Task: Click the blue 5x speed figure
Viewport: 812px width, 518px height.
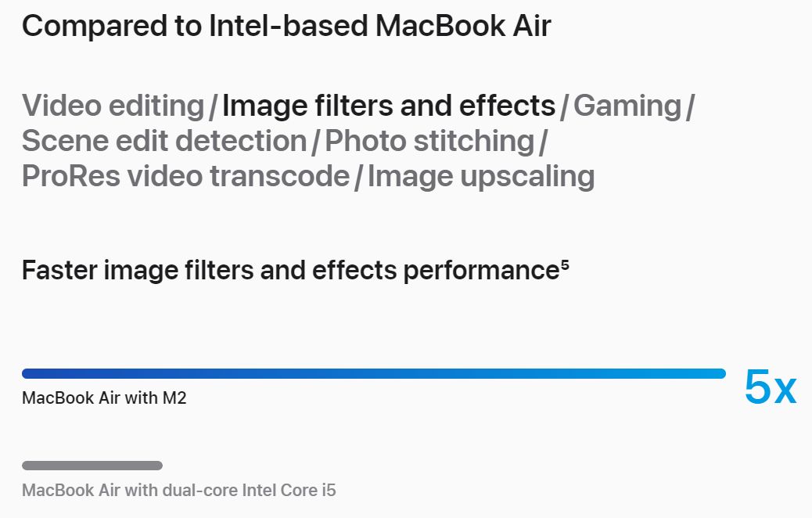Action: tap(771, 387)
